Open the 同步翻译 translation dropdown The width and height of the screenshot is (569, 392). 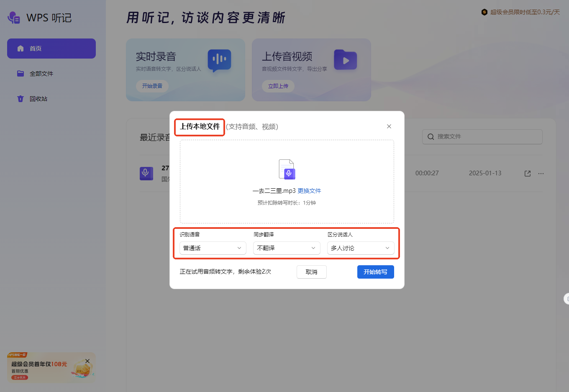(x=287, y=248)
